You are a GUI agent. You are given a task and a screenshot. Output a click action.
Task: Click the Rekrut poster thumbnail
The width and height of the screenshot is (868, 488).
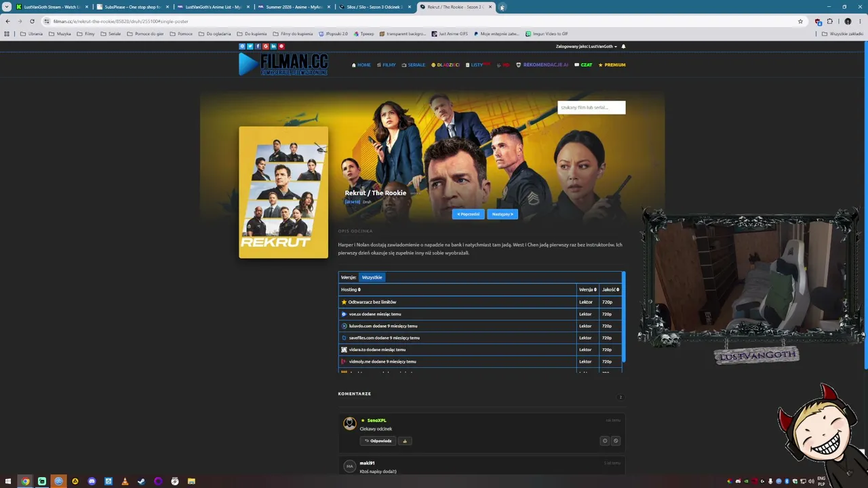tap(283, 192)
